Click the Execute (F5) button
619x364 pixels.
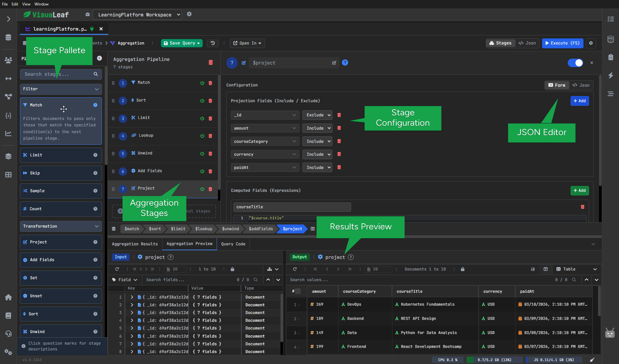pos(563,43)
